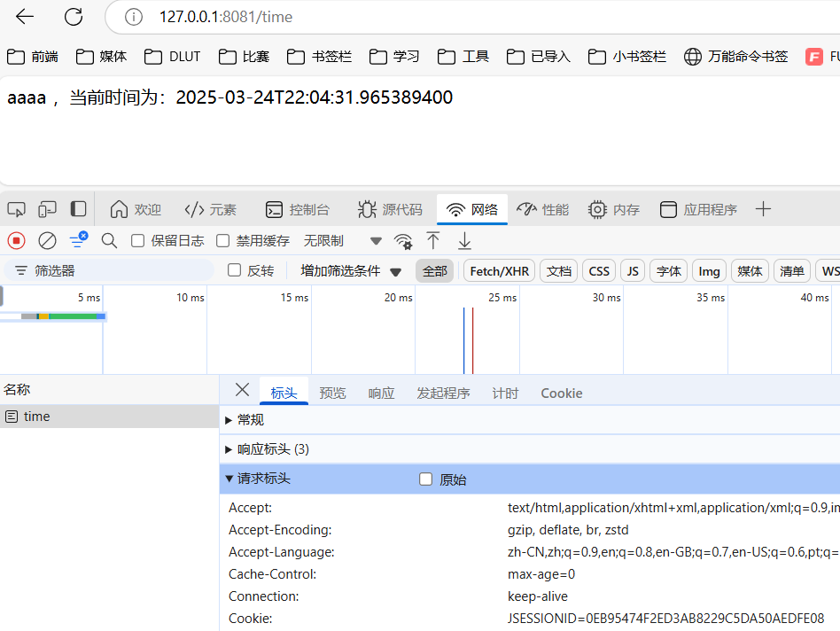Open network conditions settings icon
This screenshot has width=840, height=631.
click(x=403, y=241)
